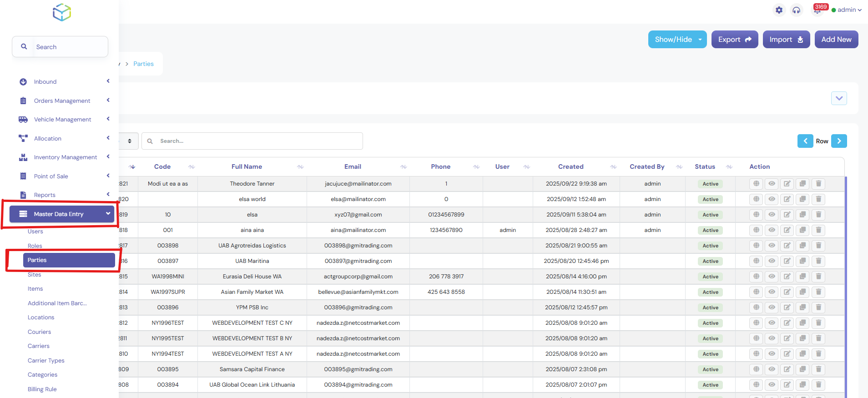Expand the Inbound sidebar menu

(64, 82)
